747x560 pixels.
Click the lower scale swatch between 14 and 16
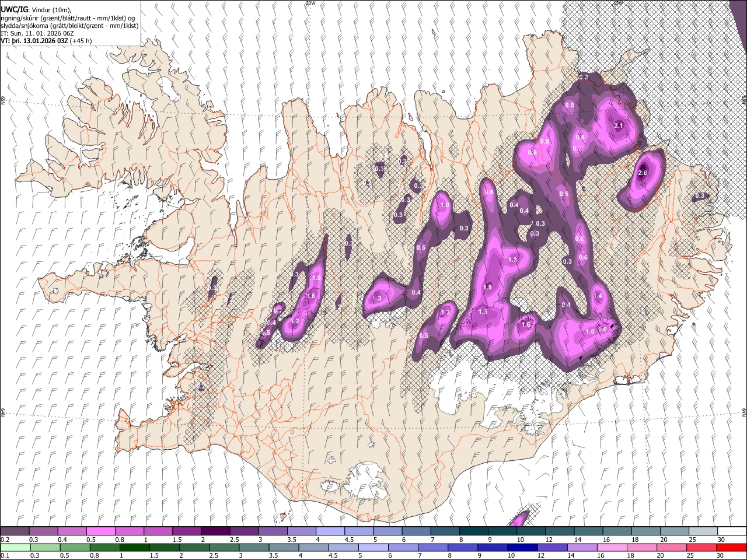click(x=583, y=547)
